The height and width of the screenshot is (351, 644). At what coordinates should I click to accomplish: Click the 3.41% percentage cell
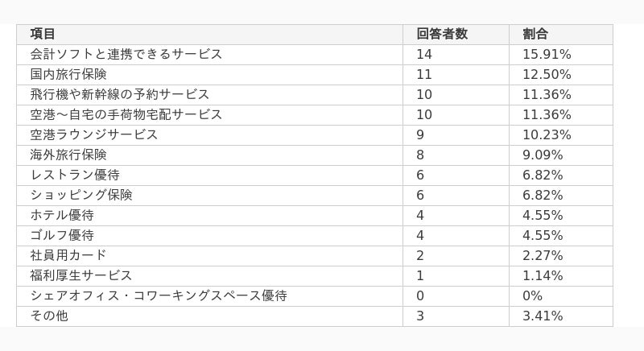pos(561,316)
